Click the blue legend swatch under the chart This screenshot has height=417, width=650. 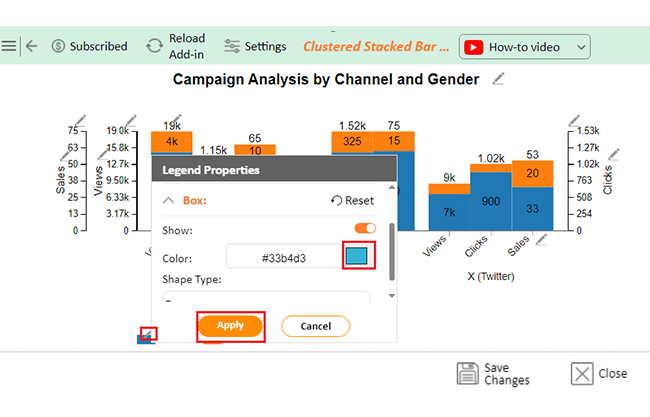[144, 340]
